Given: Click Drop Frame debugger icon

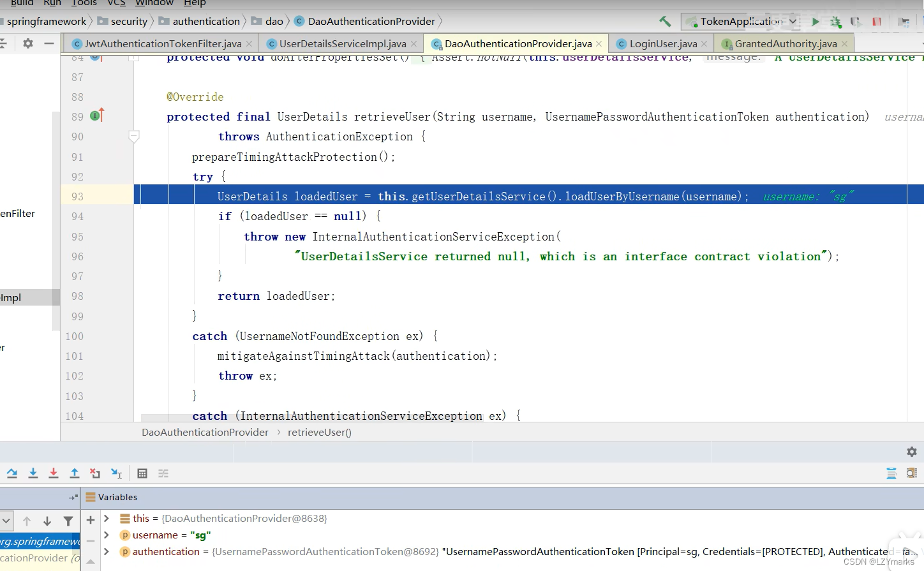Looking at the screenshot, I should click(95, 473).
